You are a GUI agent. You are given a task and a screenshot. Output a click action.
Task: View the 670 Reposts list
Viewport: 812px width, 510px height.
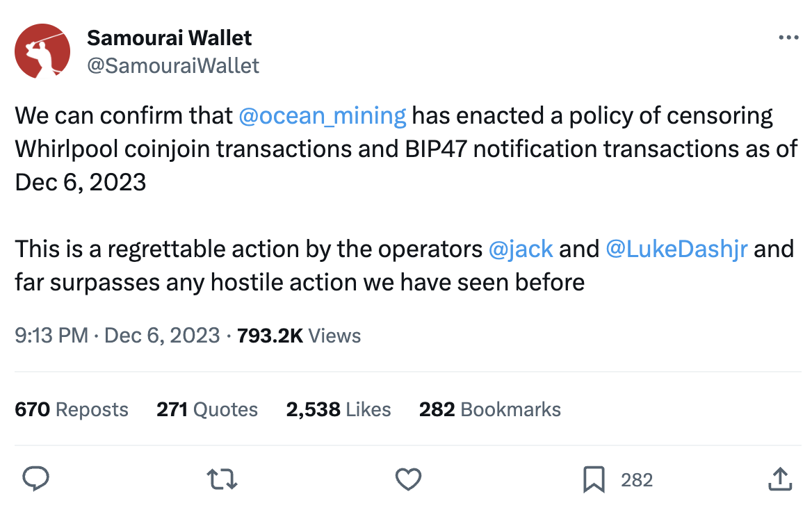coord(72,409)
